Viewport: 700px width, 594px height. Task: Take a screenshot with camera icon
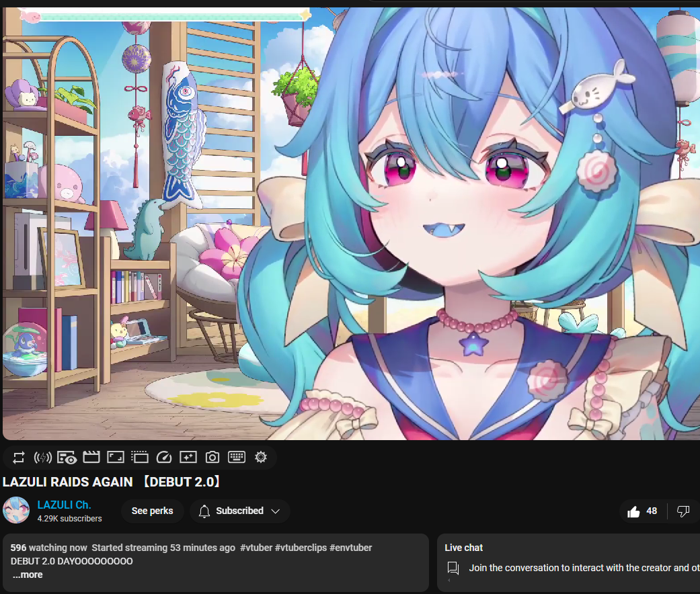pos(212,458)
